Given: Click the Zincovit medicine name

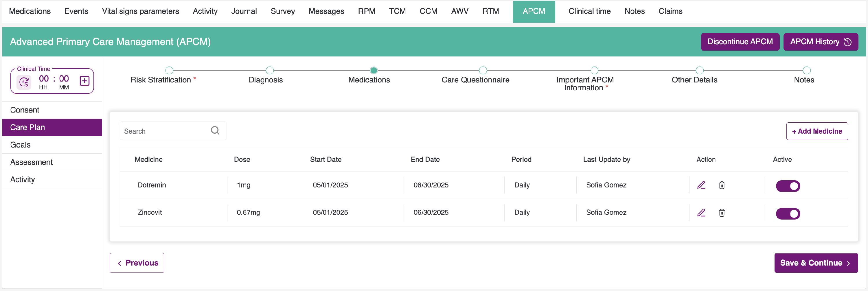Looking at the screenshot, I should point(150,212).
